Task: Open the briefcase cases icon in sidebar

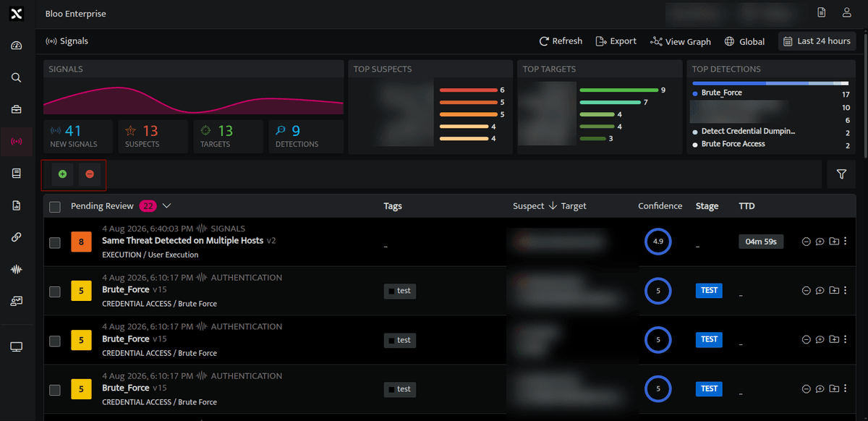Action: coord(17,109)
